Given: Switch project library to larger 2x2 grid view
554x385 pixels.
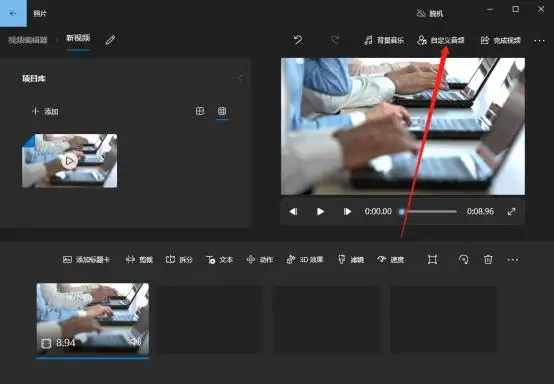Looking at the screenshot, I should pos(200,111).
